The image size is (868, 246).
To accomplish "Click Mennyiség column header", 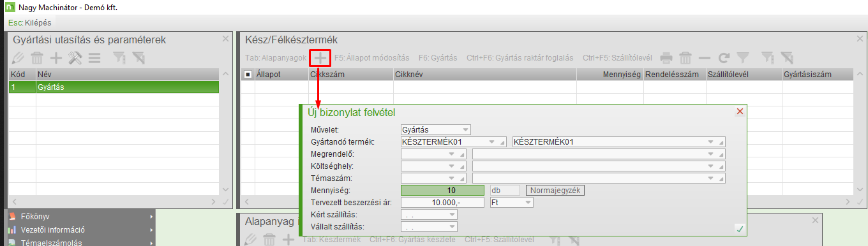I will point(610,75).
